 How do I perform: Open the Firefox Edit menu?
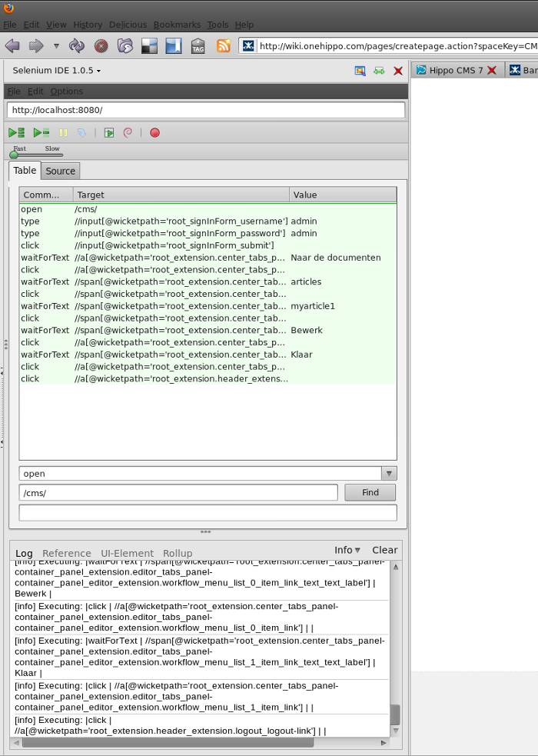coord(32,25)
